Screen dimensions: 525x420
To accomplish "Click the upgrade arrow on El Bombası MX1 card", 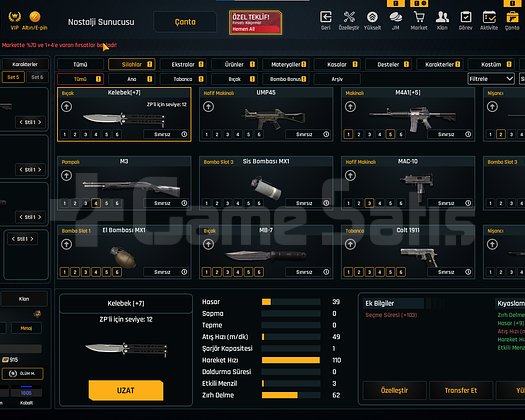I will coord(66,244).
